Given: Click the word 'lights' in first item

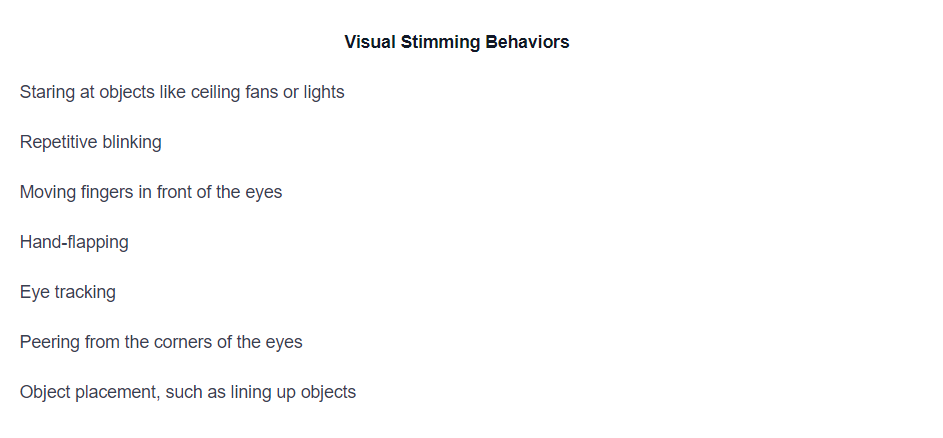Looking at the screenshot, I should click(324, 92).
